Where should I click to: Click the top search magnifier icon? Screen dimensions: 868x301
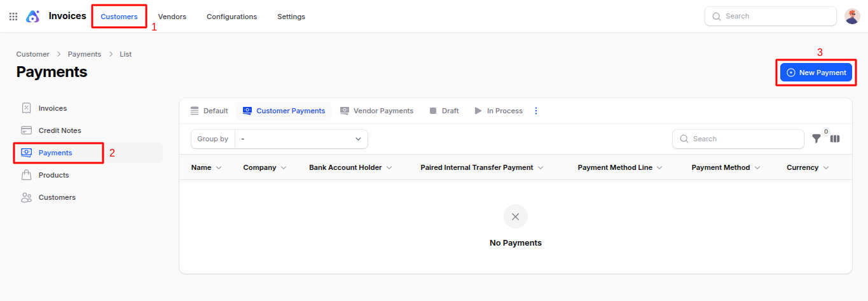[x=717, y=17]
